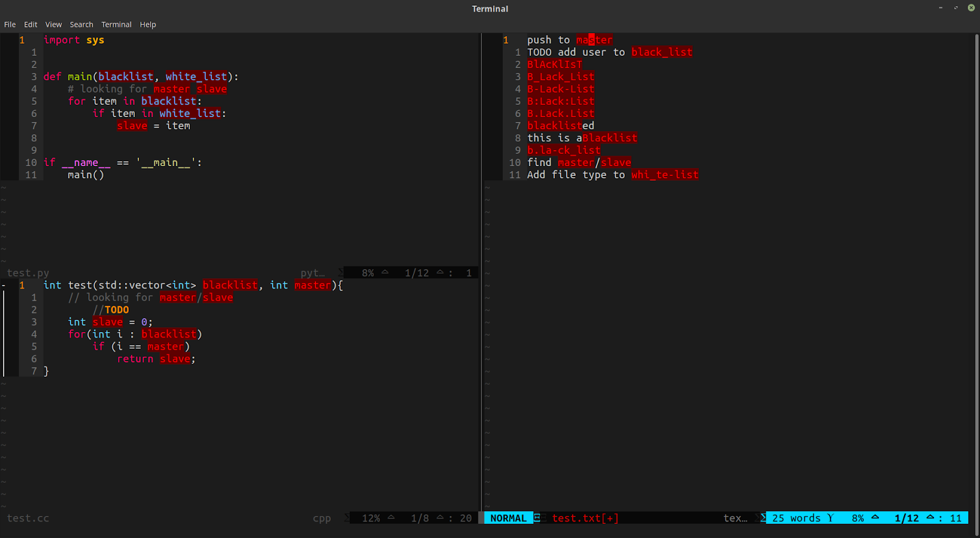Screen dimensions: 980x538
Task: Click the 'BlAcKlIsT' line
Action: pos(555,64)
